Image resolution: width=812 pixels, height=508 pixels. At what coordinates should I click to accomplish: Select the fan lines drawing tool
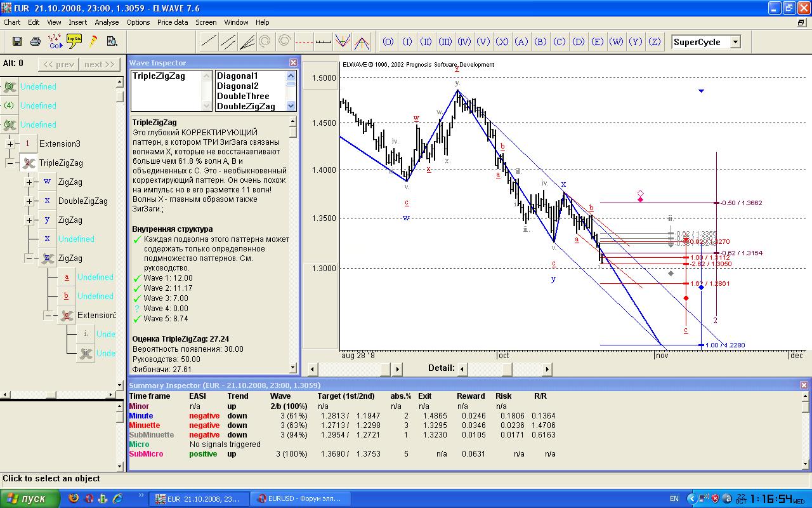247,42
